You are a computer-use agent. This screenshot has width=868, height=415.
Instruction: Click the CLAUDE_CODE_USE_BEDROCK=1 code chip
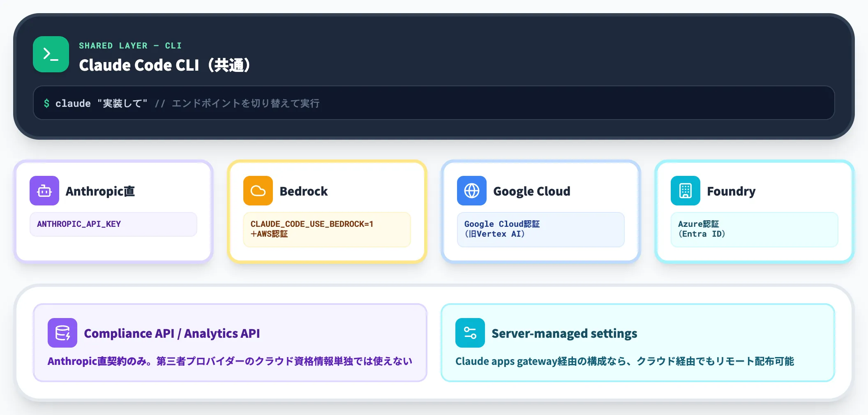[x=327, y=229]
